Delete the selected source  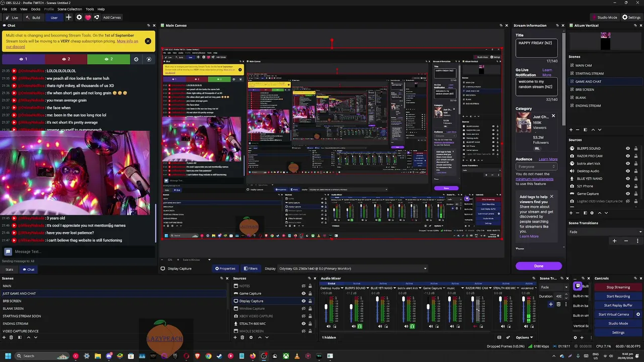click(242, 337)
